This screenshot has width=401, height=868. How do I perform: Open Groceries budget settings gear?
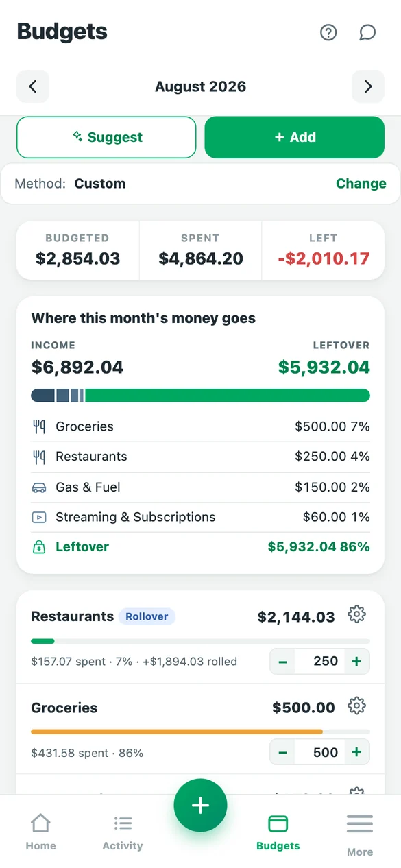tap(356, 706)
